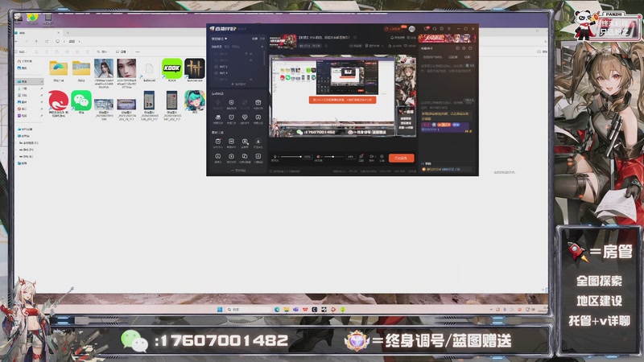The height and width of the screenshot is (362, 644).
Task: Open the View dropdown in File Explorer
Action: (x=122, y=51)
